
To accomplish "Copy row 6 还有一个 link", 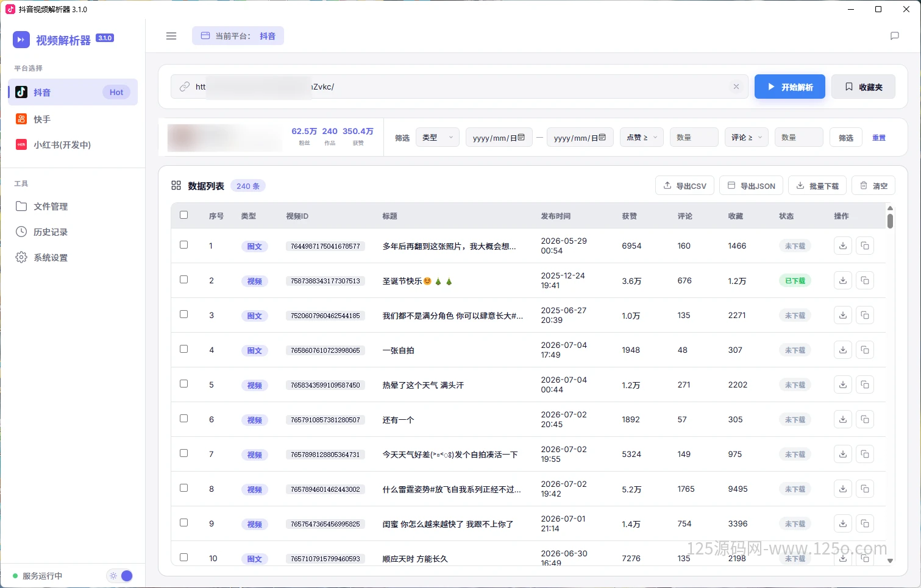I will pos(865,420).
